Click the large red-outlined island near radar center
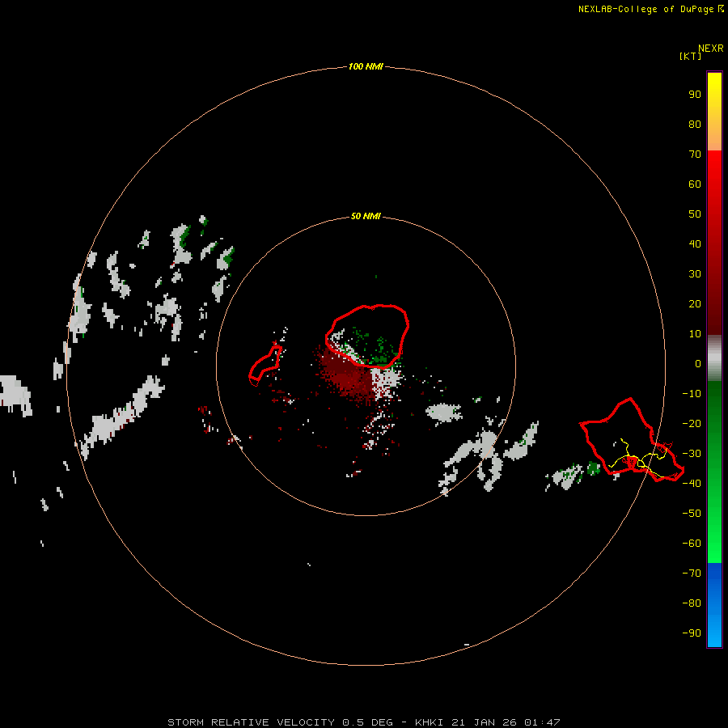 coord(367,336)
